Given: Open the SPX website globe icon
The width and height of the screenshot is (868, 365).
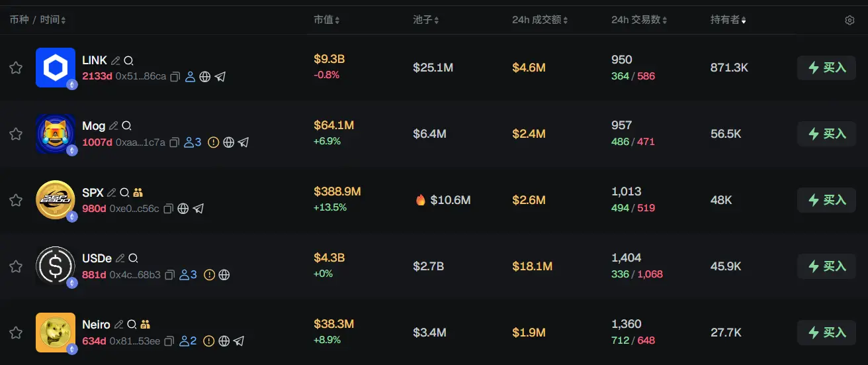Looking at the screenshot, I should coord(183,209).
